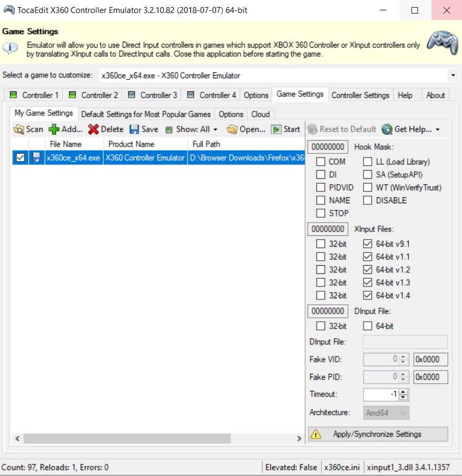
Task: Click the Timeout value field
Action: pyautogui.click(x=382, y=394)
